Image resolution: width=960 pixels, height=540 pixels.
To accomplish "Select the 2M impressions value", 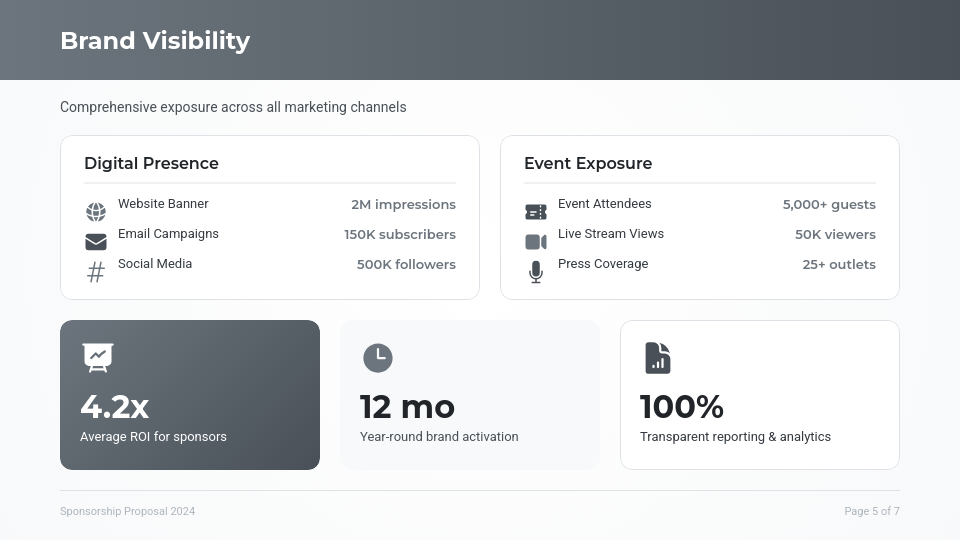I will (403, 205).
